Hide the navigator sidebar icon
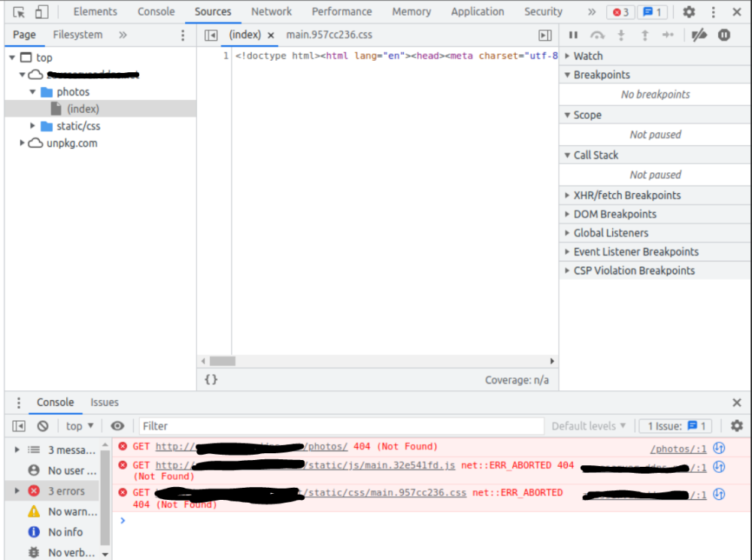This screenshot has width=752, height=560. pos(211,35)
